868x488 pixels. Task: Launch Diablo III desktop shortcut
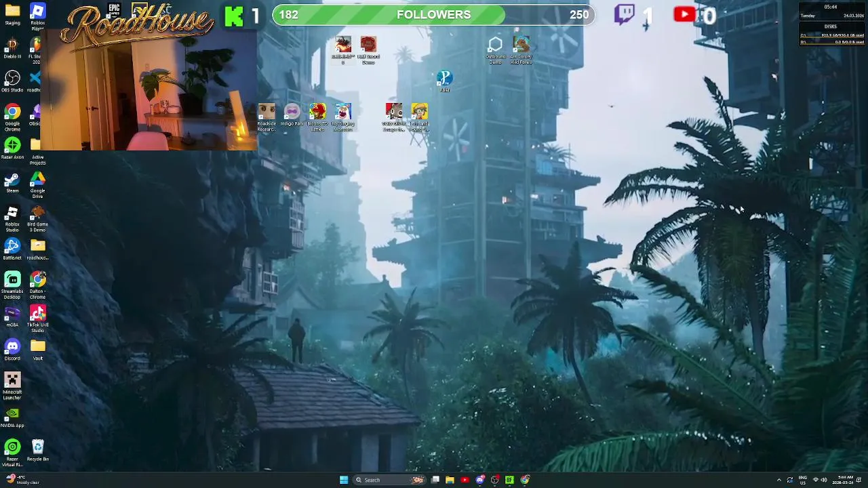click(12, 47)
